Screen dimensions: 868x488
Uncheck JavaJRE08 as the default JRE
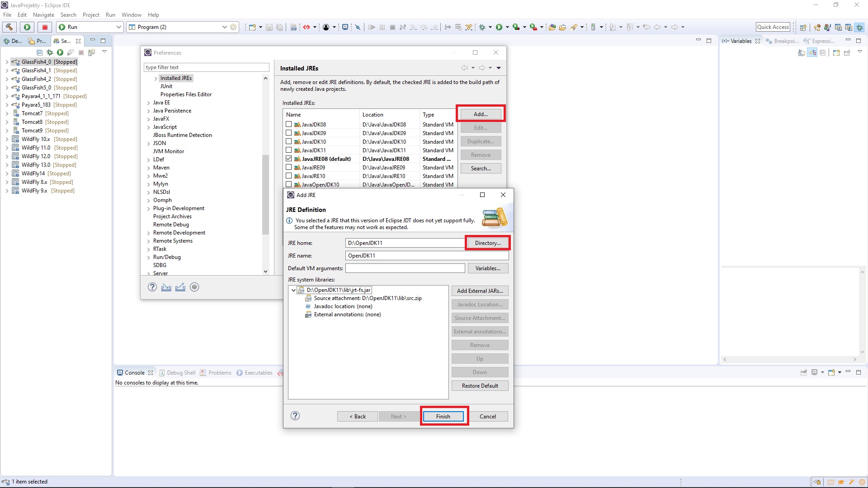pyautogui.click(x=288, y=159)
